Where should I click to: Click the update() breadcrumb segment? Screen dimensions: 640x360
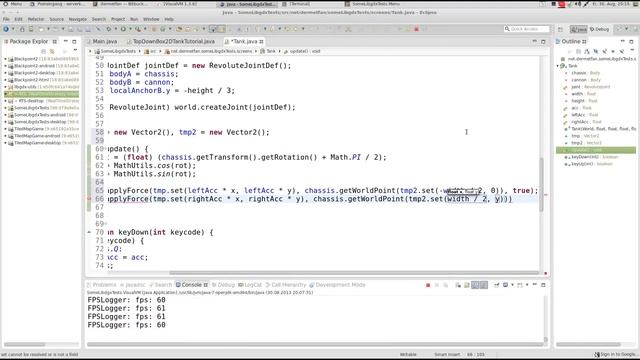(x=302, y=51)
